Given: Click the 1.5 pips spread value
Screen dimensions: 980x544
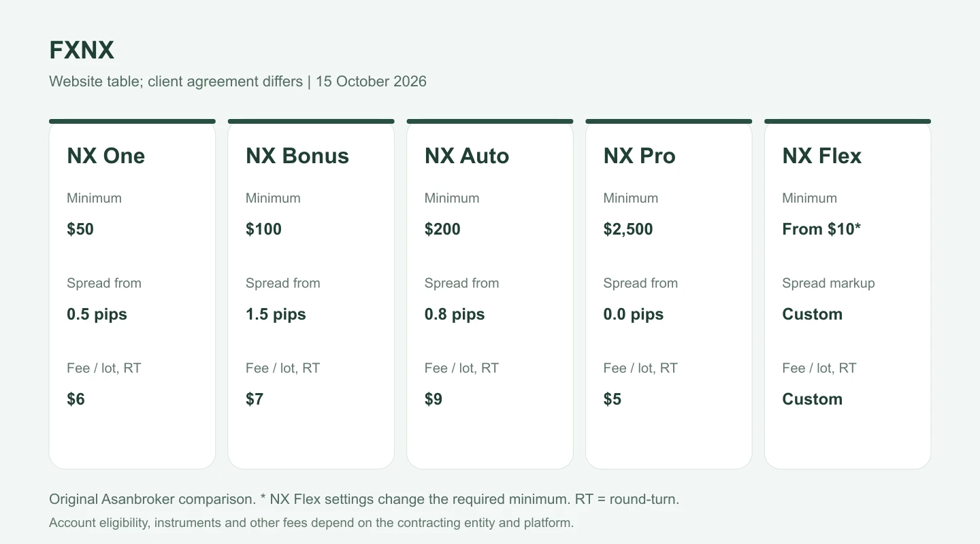Looking at the screenshot, I should pos(276,314).
